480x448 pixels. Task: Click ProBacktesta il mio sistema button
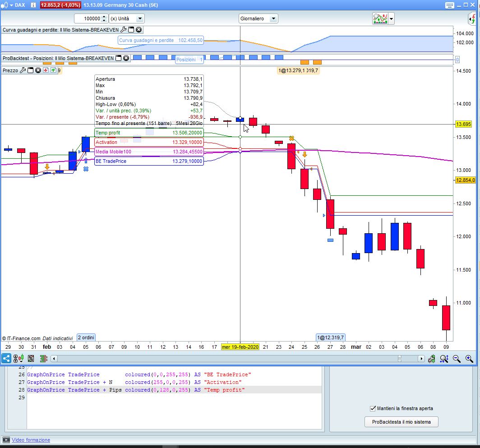[401, 422]
